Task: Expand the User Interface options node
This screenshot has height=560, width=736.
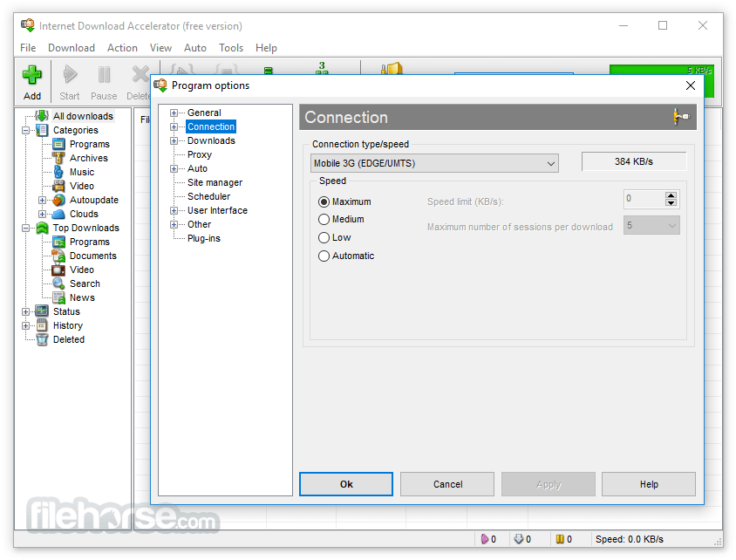Action: pyautogui.click(x=174, y=210)
